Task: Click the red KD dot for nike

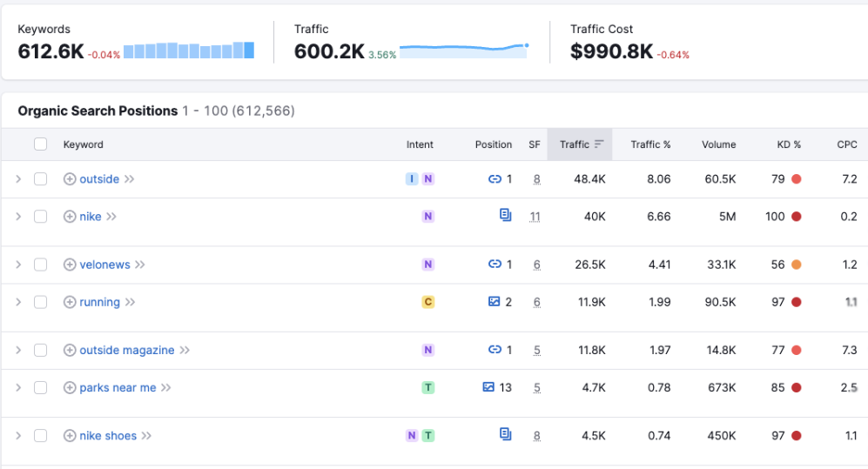Action: point(796,217)
